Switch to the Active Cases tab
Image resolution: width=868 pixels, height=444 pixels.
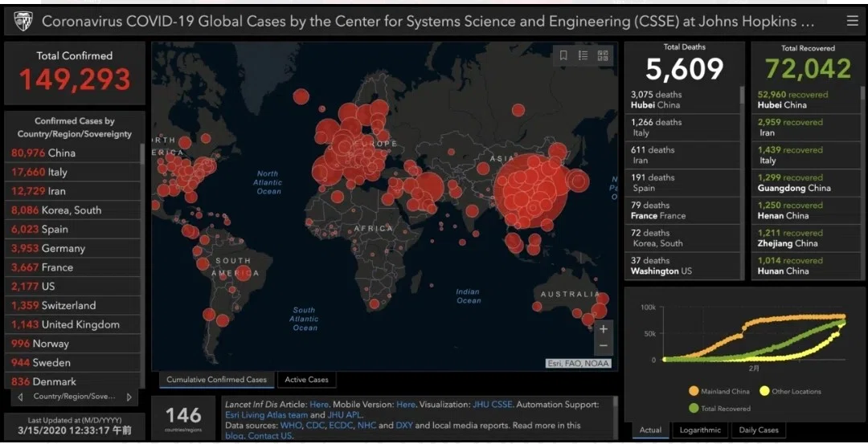coord(306,380)
